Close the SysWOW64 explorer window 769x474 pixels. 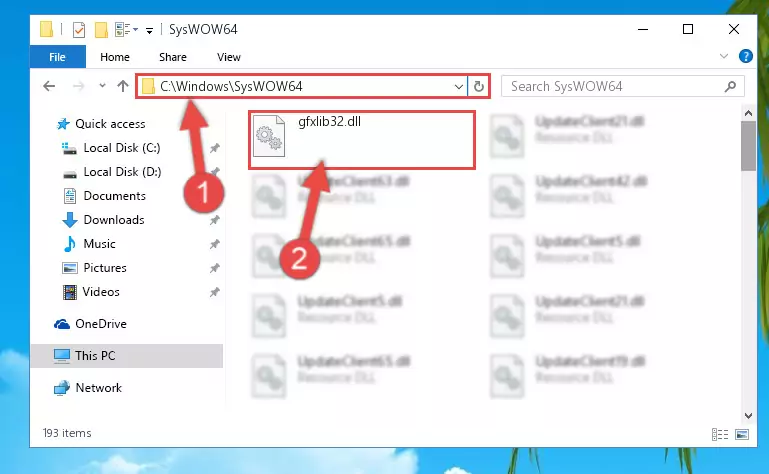coord(734,29)
